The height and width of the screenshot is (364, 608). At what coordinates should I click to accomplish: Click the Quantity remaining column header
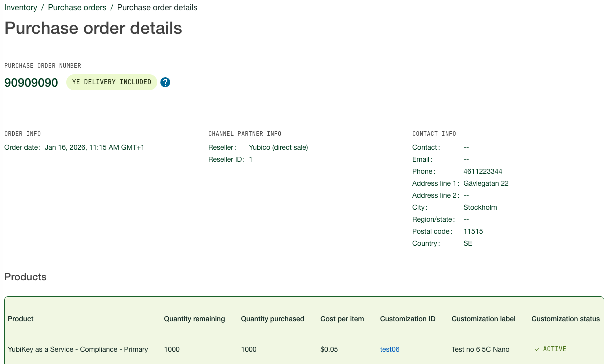pyautogui.click(x=194, y=319)
